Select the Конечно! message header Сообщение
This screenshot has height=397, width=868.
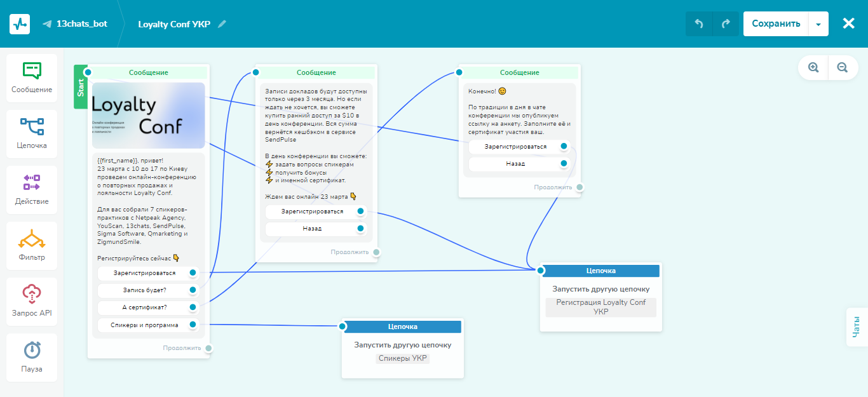pos(520,72)
